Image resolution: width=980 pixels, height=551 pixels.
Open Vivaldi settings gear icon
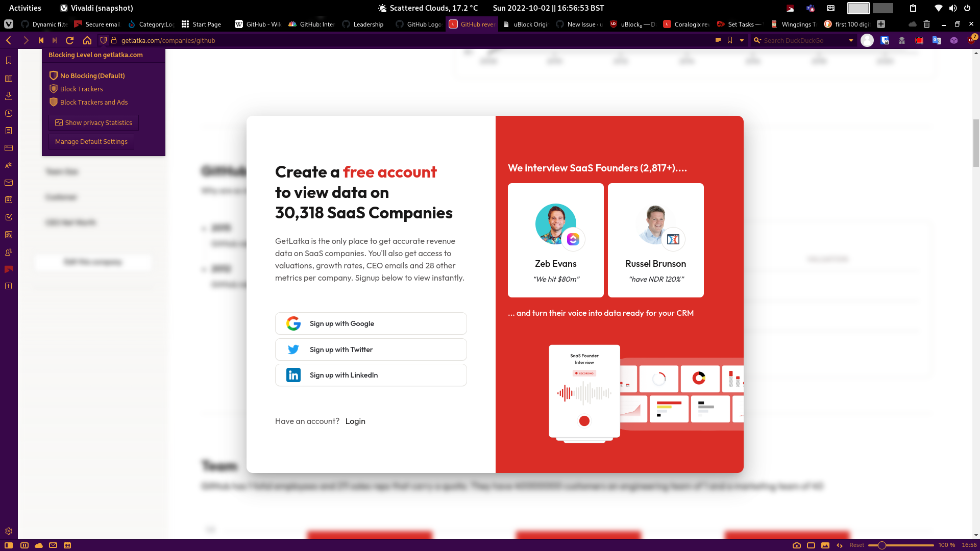(x=9, y=531)
